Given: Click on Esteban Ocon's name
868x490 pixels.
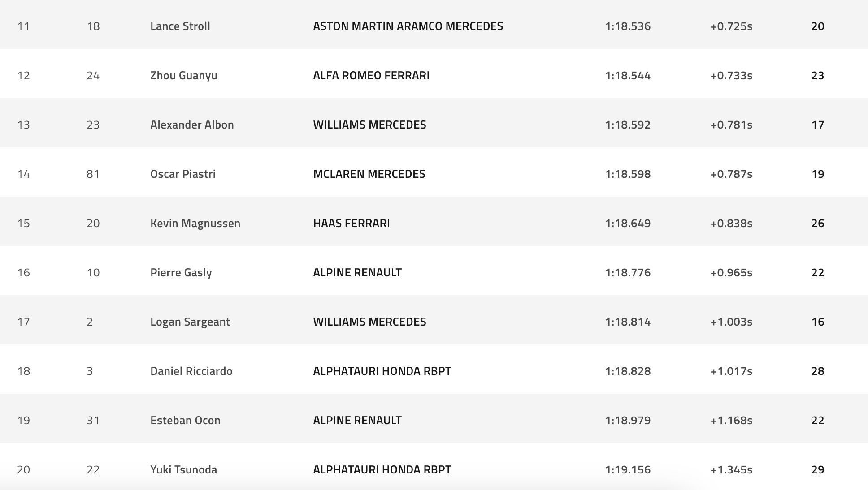Looking at the screenshot, I should (185, 420).
